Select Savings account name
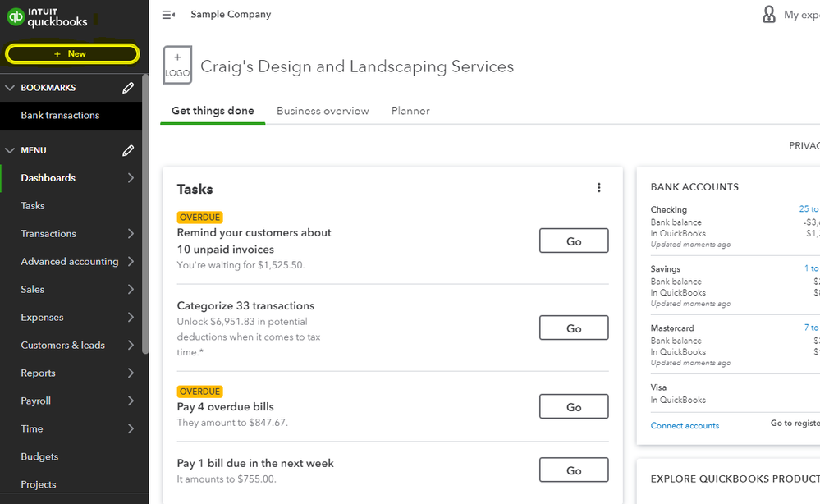 pos(665,268)
